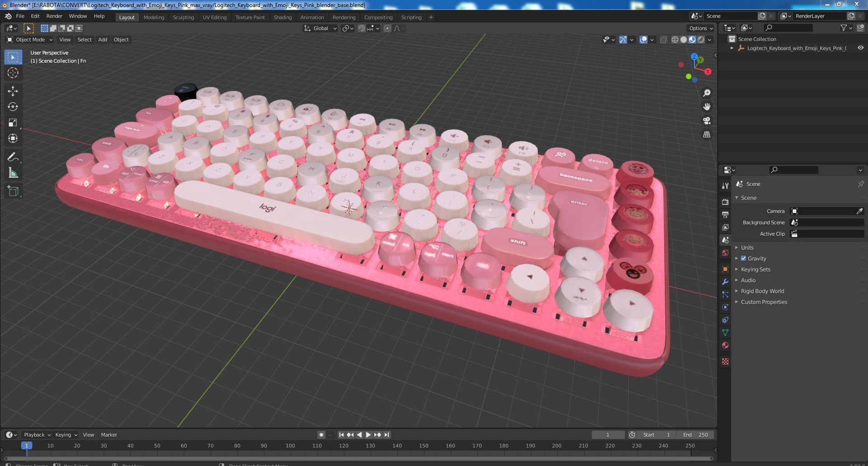Open the Render menu
Viewport: 868px width, 466px height.
(54, 16)
